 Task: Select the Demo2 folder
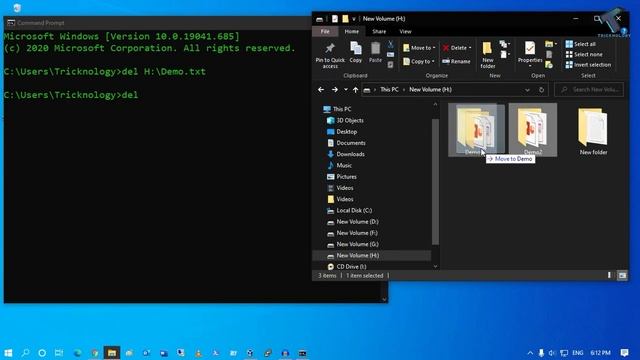(533, 130)
